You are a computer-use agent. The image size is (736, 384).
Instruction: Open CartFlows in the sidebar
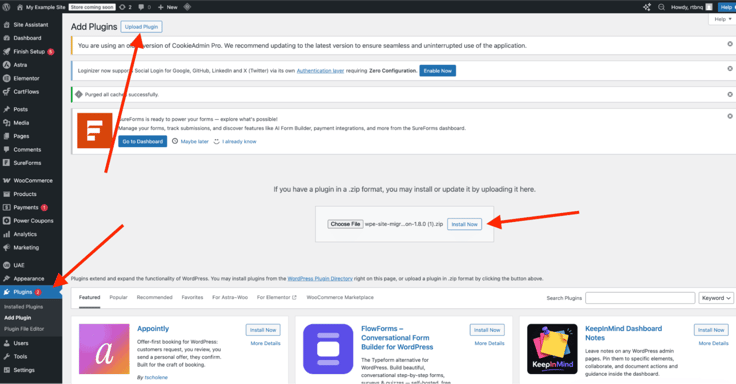pyautogui.click(x=26, y=92)
